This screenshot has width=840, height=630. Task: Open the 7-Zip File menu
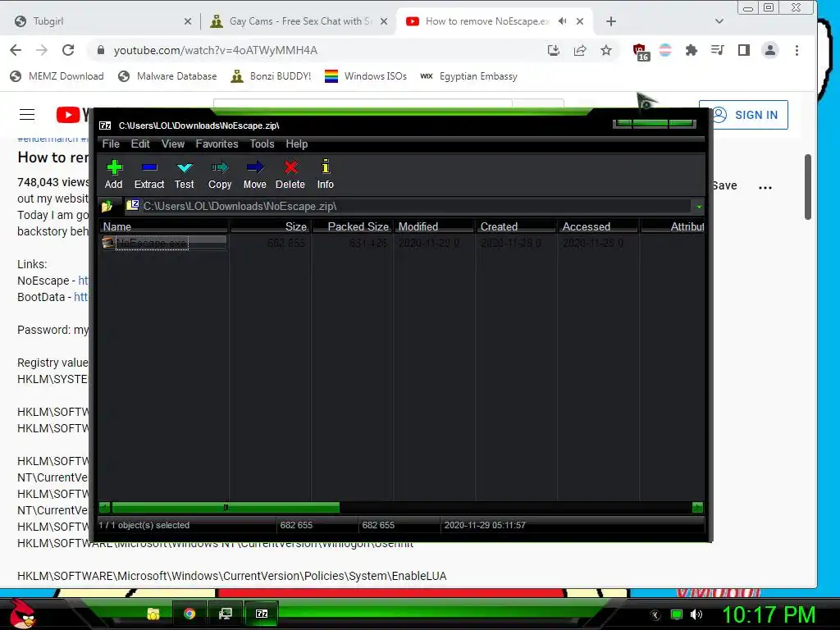point(111,144)
